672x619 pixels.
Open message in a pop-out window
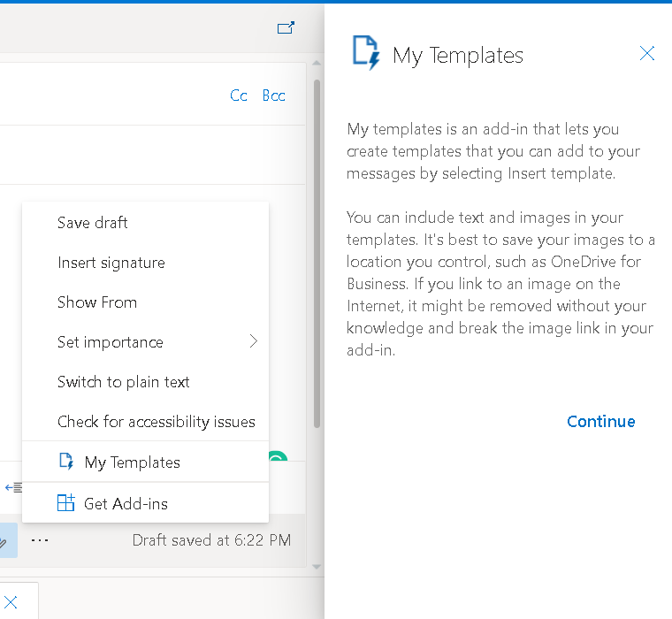point(286,28)
